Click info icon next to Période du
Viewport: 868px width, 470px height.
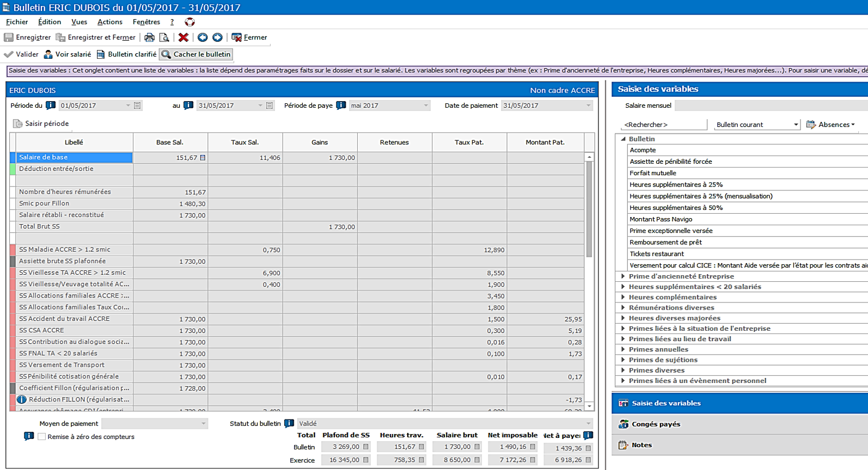coord(50,106)
